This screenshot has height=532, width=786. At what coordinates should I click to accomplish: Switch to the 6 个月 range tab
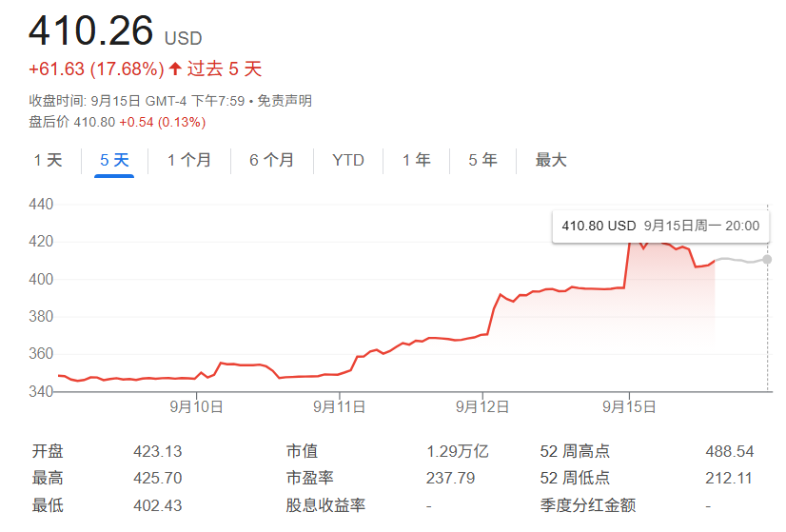click(x=272, y=161)
